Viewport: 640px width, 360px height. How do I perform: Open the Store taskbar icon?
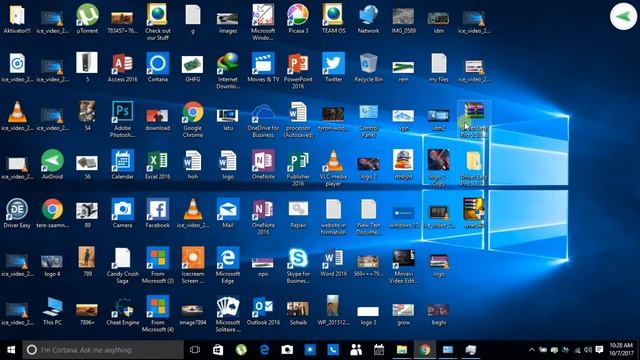pyautogui.click(x=218, y=350)
